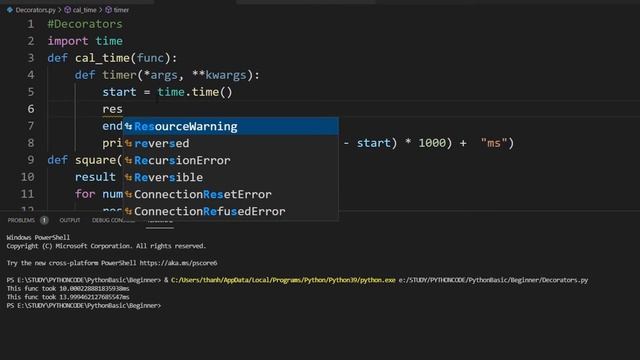Pick RecursionError from the suggestion list
640x360 pixels.
(231, 160)
